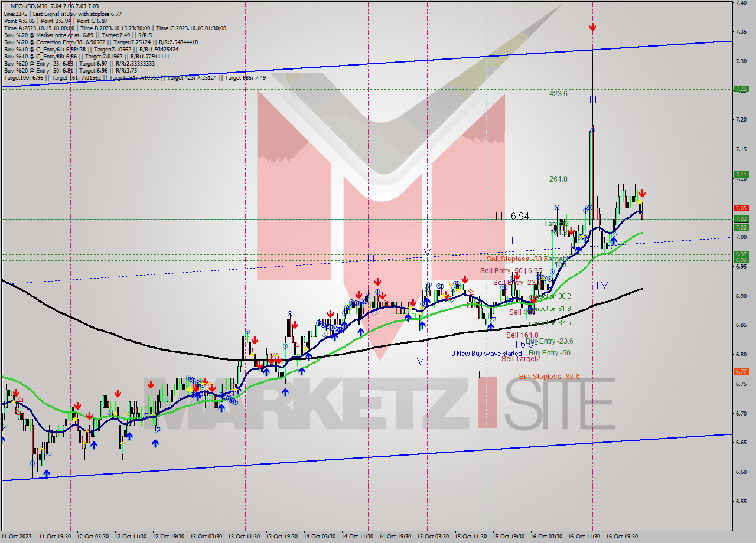Click the 'Sell Target2' label
Screen dimensions: 756x543
click(x=521, y=359)
